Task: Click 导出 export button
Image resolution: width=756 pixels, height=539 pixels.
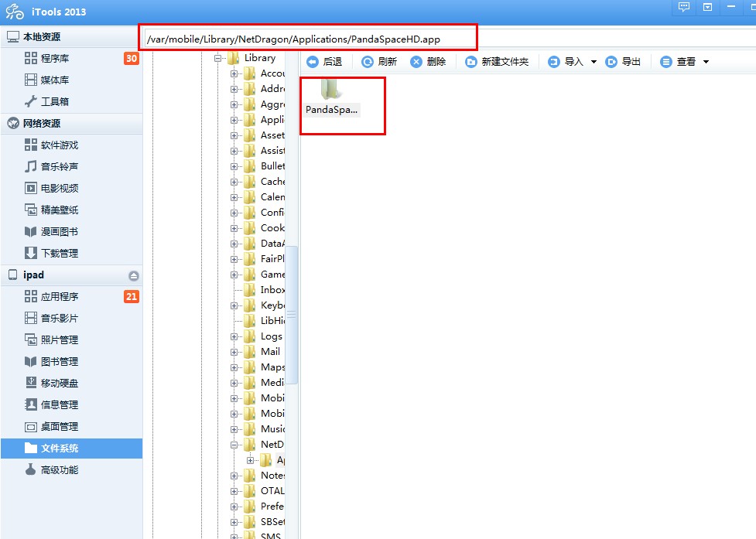Action: (623, 62)
